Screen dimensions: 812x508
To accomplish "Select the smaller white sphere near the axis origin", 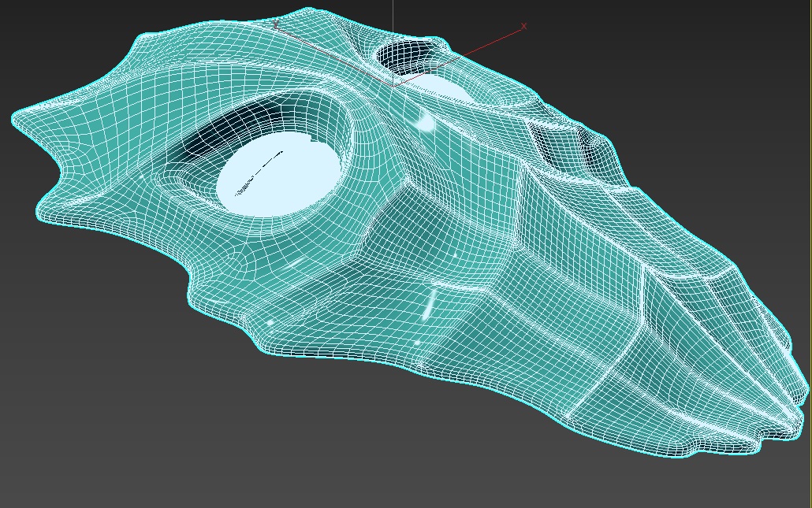I will [x=440, y=88].
